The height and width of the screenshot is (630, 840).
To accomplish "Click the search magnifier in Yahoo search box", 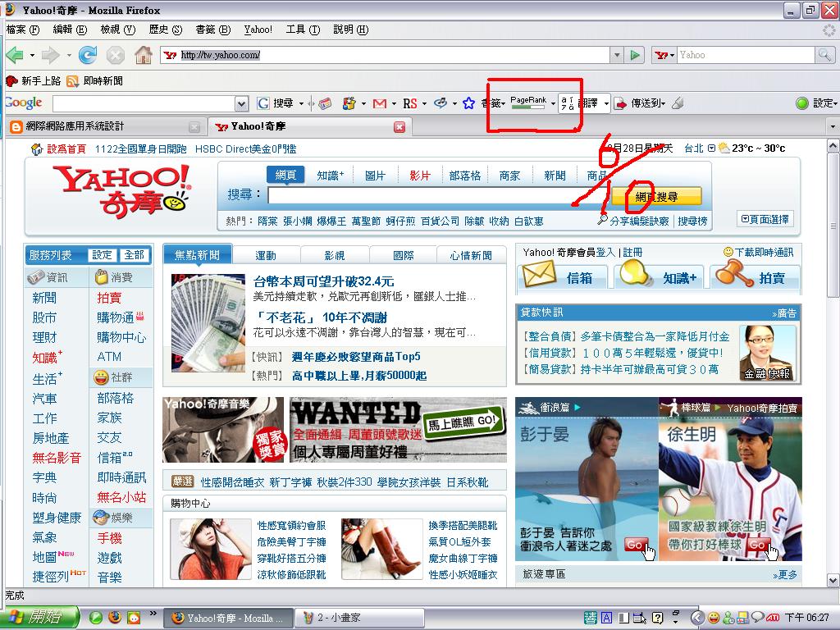I will (824, 55).
